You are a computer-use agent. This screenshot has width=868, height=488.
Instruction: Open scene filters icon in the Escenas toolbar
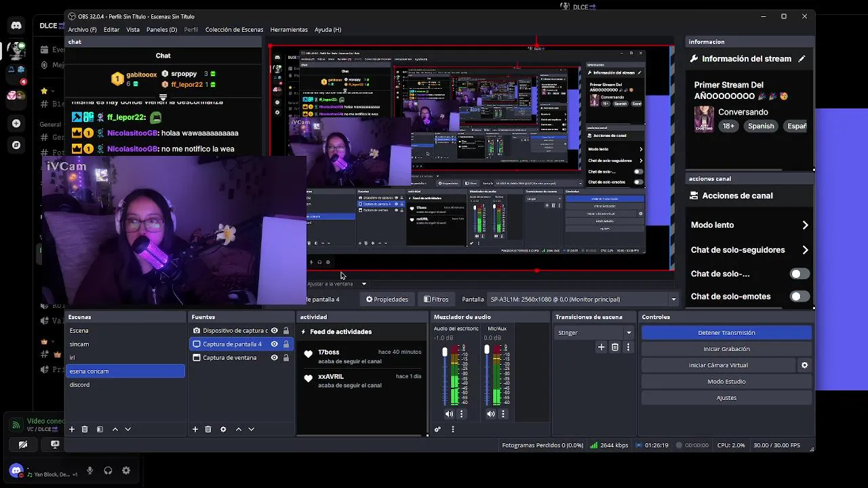pos(100,429)
